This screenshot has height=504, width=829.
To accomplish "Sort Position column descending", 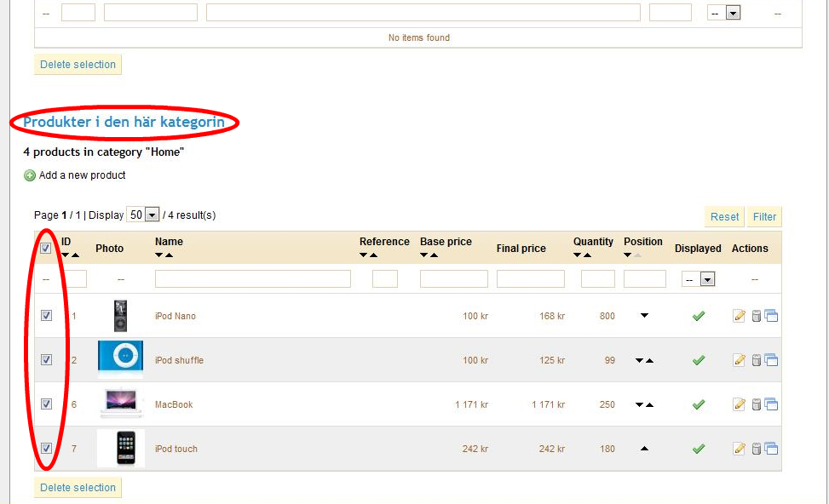I will click(x=628, y=255).
